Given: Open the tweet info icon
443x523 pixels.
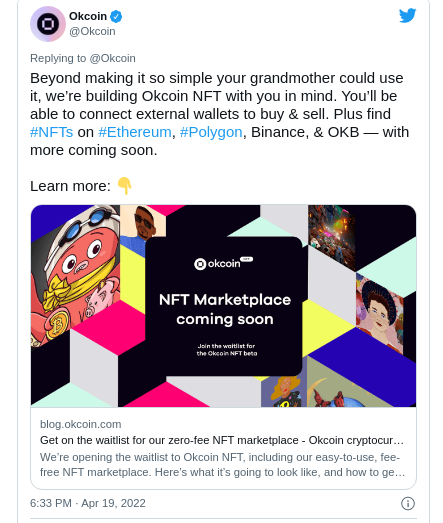Looking at the screenshot, I should click(408, 503).
